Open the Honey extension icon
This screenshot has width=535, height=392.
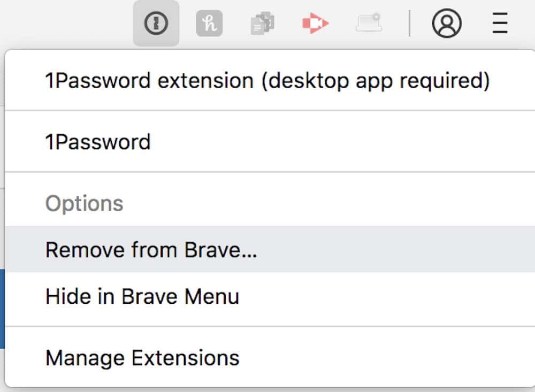click(209, 24)
